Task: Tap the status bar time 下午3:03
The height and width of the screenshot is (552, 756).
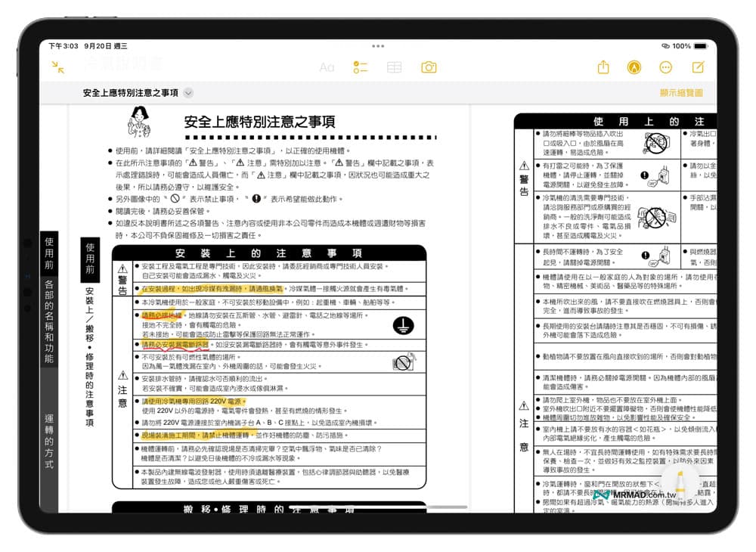Action: click(64, 46)
